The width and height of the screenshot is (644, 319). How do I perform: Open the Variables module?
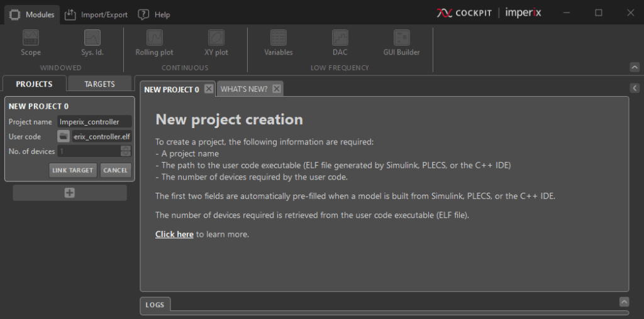[x=278, y=42]
